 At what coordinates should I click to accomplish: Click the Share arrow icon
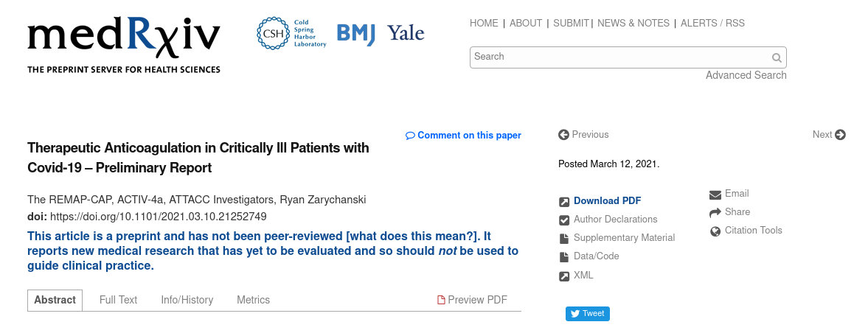pyautogui.click(x=715, y=212)
